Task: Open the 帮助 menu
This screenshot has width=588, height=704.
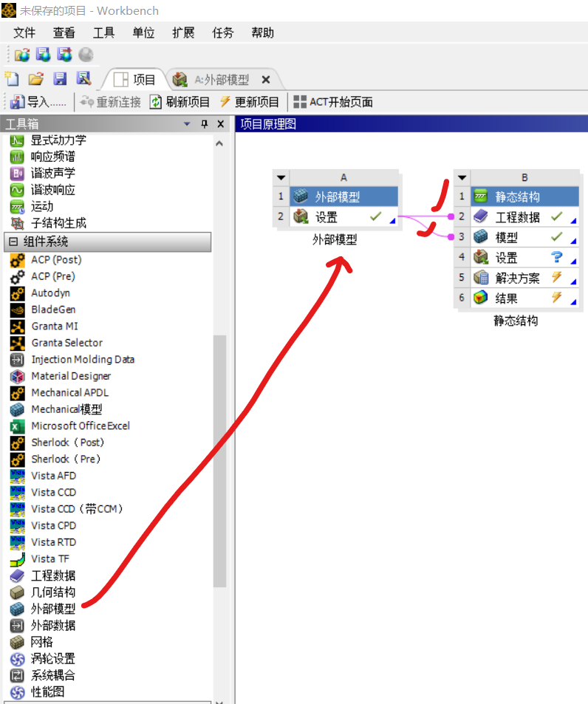Action: 262,33
